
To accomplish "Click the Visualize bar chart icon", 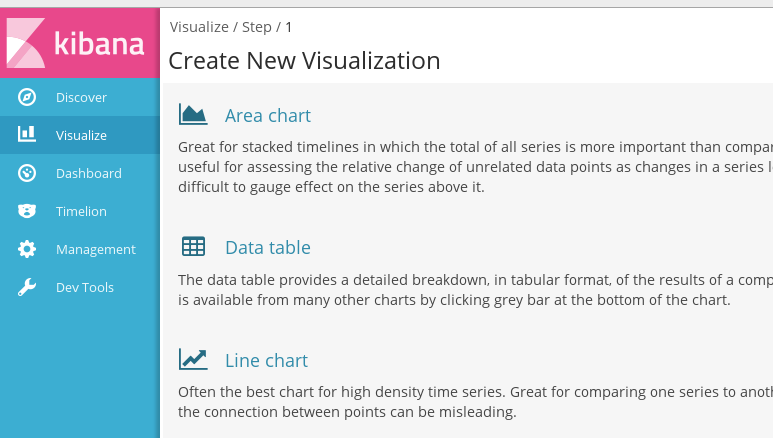I will [x=27, y=135].
